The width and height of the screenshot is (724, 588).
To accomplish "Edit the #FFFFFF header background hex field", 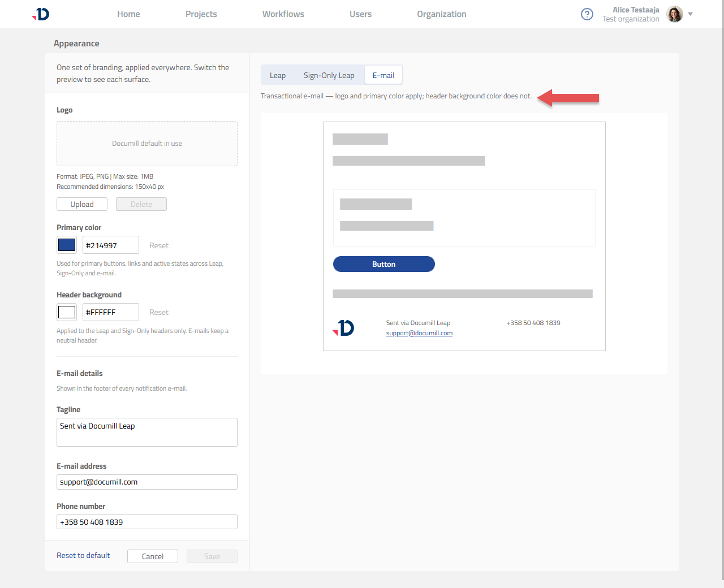I will 111,312.
